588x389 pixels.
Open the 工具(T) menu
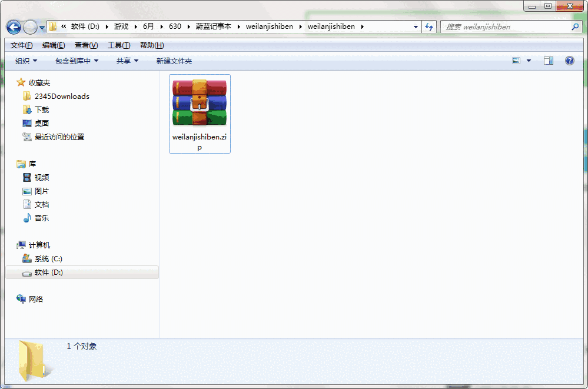(119, 45)
